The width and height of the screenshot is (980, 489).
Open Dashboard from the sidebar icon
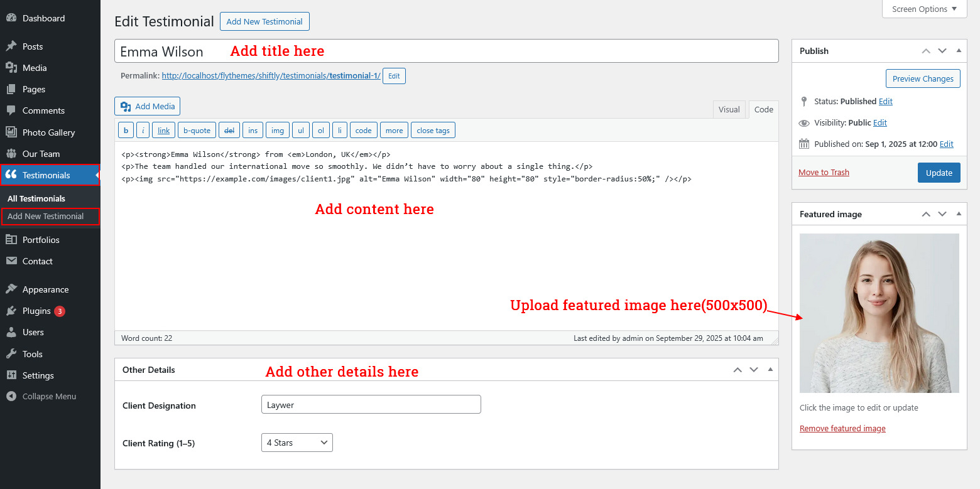(x=11, y=18)
